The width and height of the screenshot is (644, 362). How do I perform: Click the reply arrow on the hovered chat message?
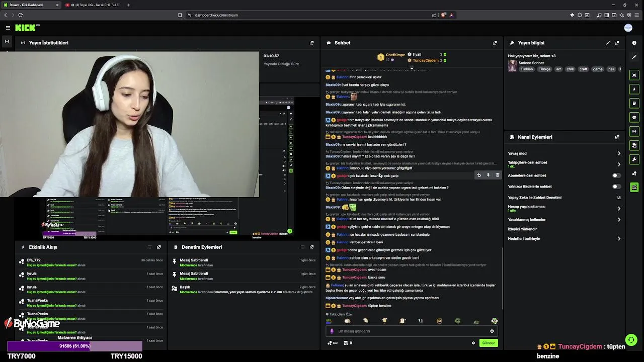[479, 175]
